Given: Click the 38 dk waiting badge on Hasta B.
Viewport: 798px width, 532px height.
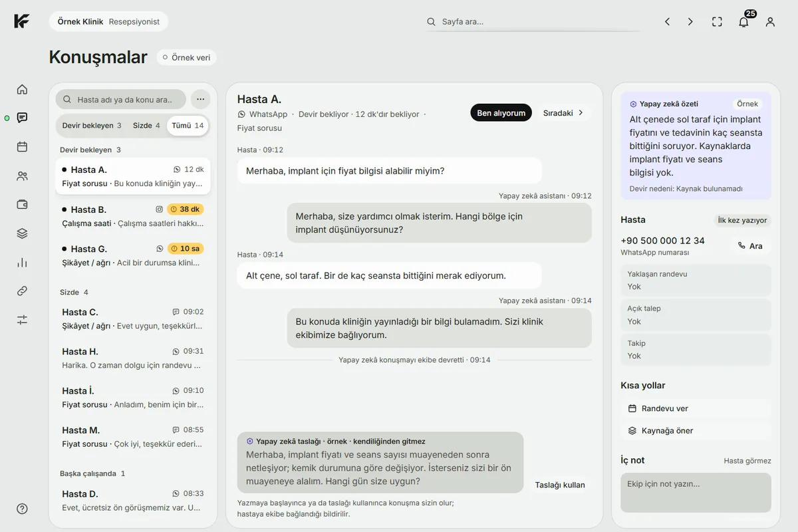Looking at the screenshot, I should (185, 209).
